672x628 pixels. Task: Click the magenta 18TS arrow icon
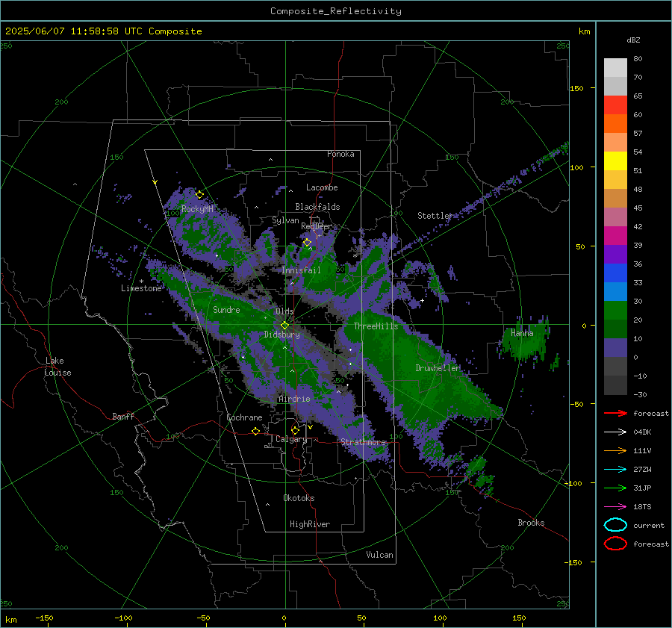[x=615, y=507]
